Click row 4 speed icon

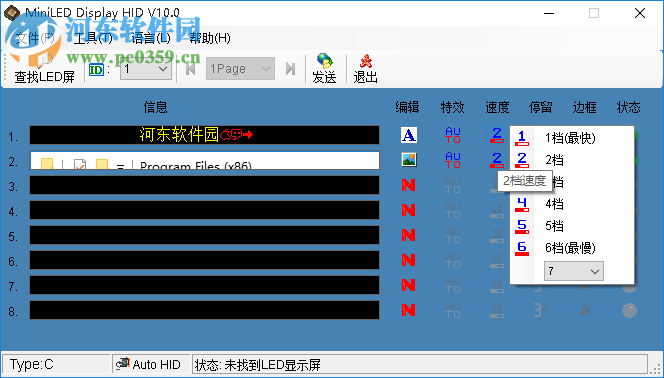[x=497, y=210]
